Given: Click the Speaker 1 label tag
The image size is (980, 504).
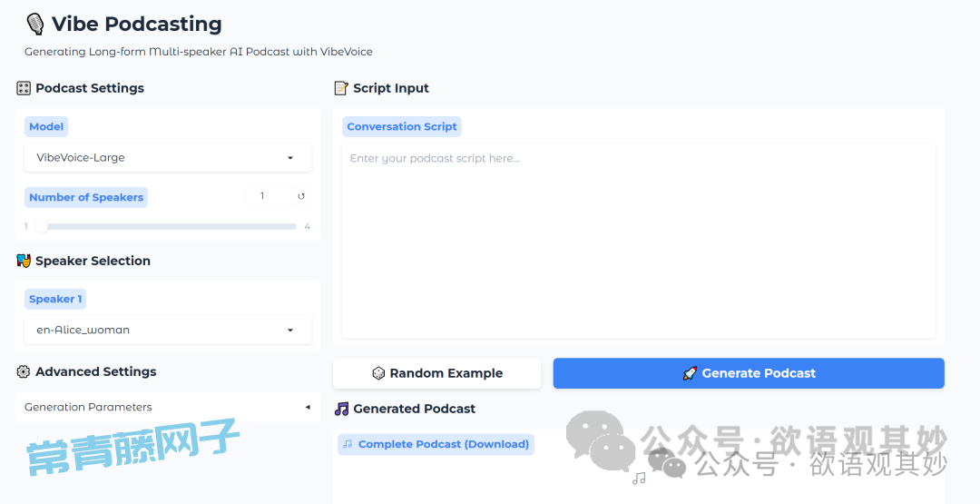Looking at the screenshot, I should click(x=55, y=299).
